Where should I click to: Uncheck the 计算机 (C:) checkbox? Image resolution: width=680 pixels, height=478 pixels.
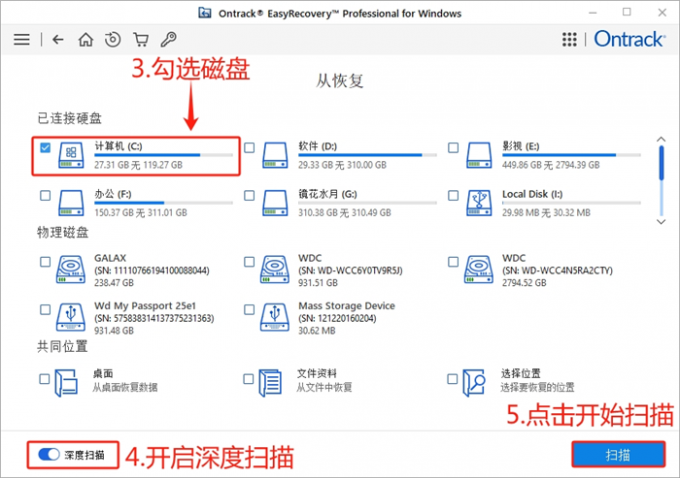45,148
